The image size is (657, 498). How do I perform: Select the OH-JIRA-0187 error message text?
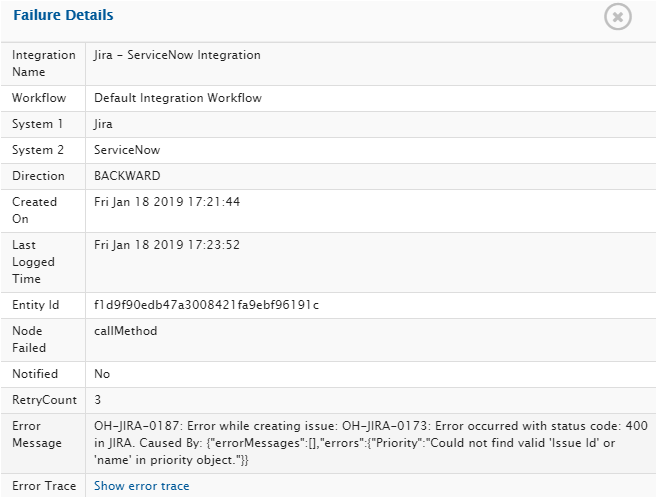pos(370,442)
